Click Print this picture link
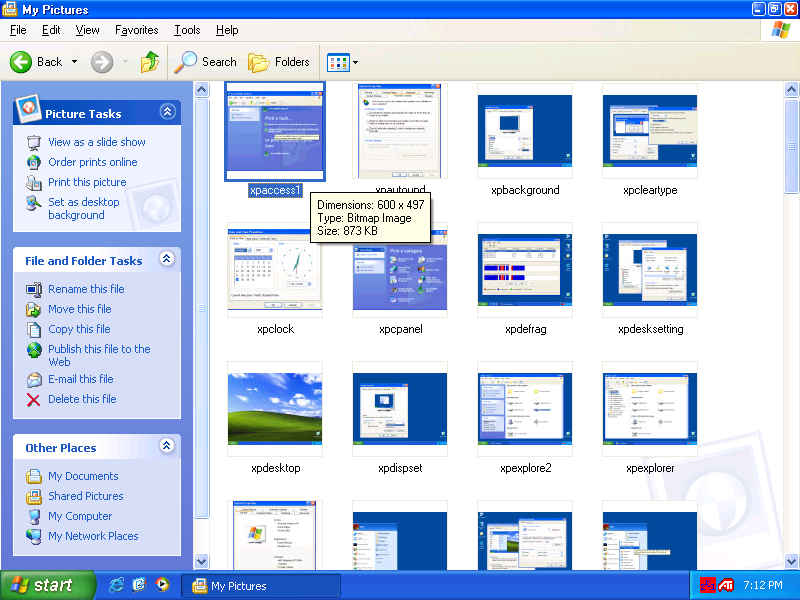This screenshot has width=800, height=600. click(87, 182)
